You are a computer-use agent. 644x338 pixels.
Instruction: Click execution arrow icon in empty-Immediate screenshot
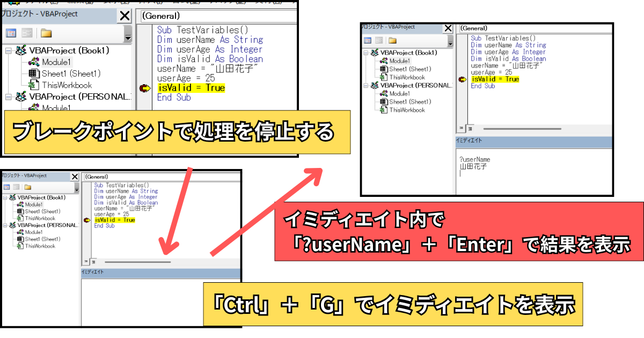tap(86, 220)
